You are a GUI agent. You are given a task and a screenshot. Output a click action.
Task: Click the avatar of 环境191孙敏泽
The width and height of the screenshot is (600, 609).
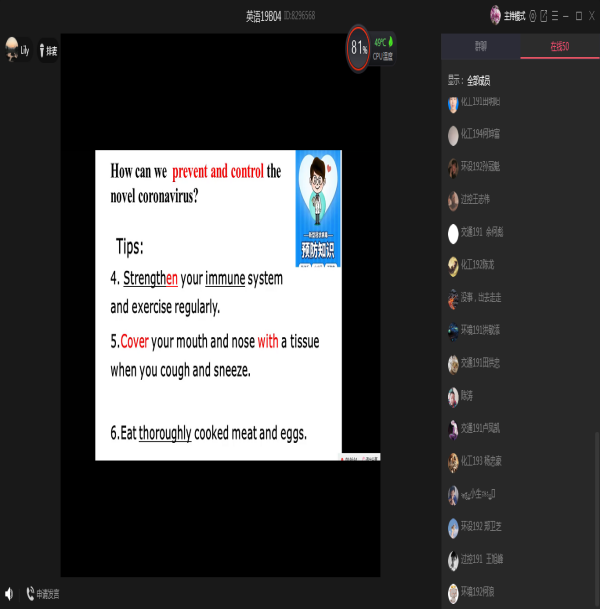[x=453, y=330]
